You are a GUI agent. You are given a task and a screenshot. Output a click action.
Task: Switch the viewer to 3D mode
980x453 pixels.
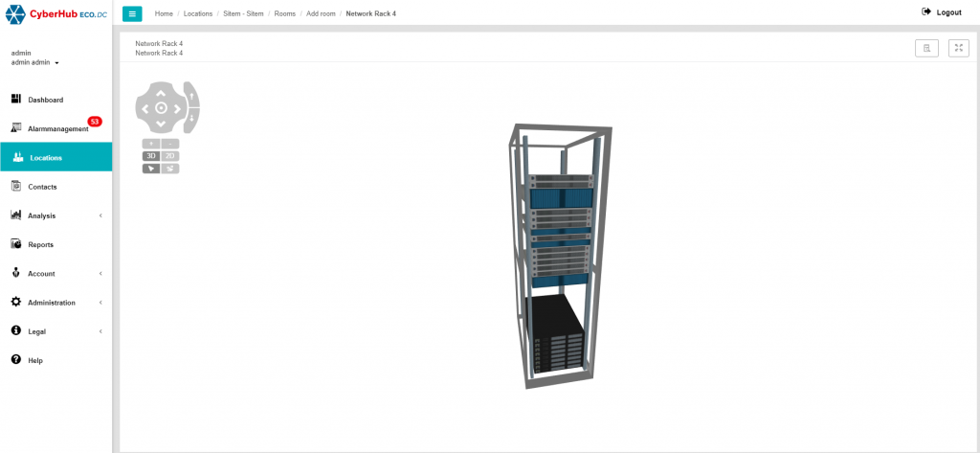point(151,156)
